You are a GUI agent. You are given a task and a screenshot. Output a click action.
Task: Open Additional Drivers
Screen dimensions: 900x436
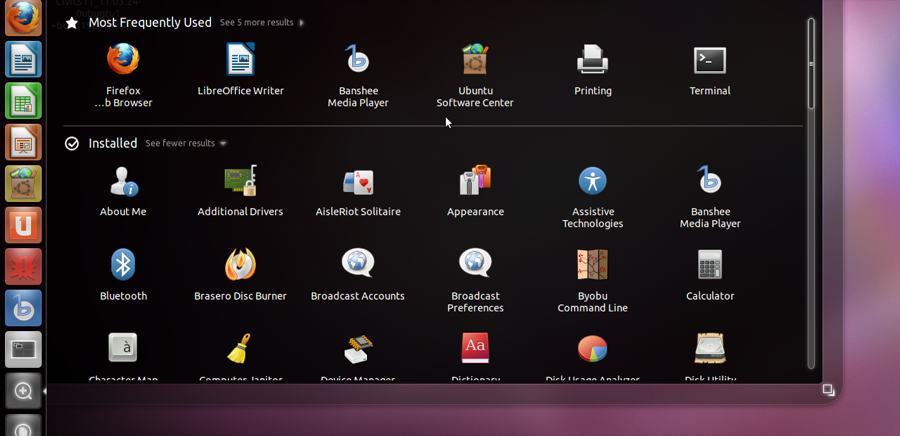pos(240,190)
